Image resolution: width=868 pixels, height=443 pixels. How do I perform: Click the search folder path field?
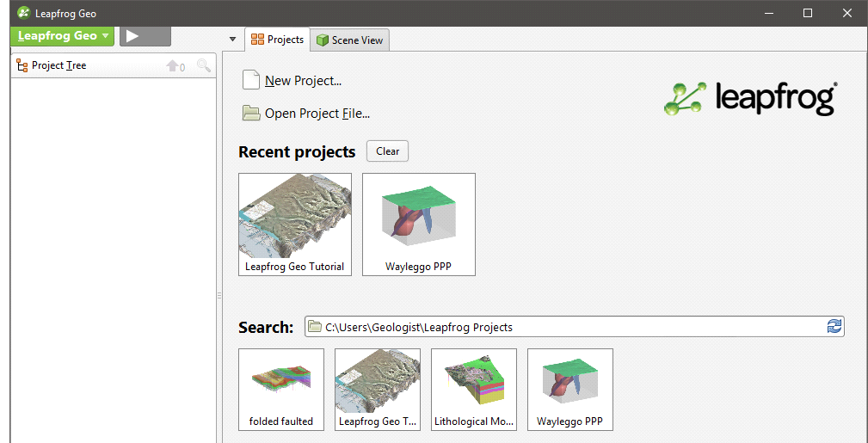[574, 327]
